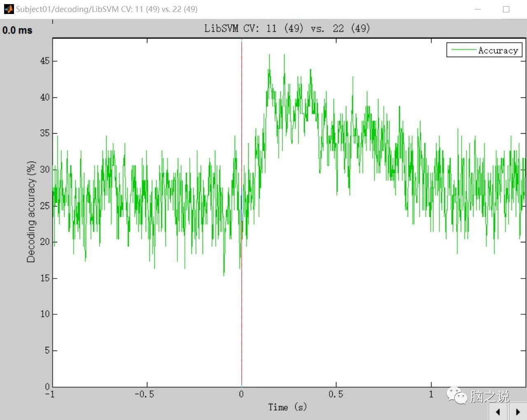This screenshot has width=527, height=420.
Task: Click the "30" y-axis tick label
Action: pos(45,169)
